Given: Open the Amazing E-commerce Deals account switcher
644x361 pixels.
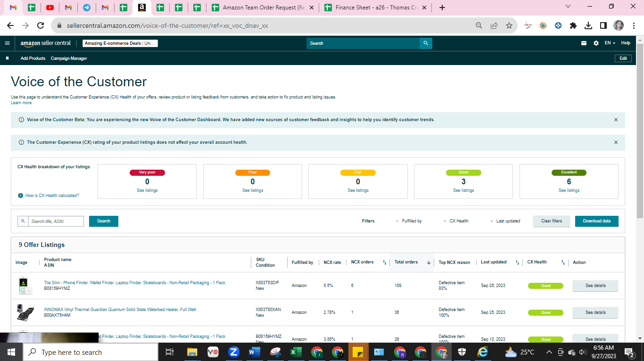Looking at the screenshot, I should pos(120,43).
